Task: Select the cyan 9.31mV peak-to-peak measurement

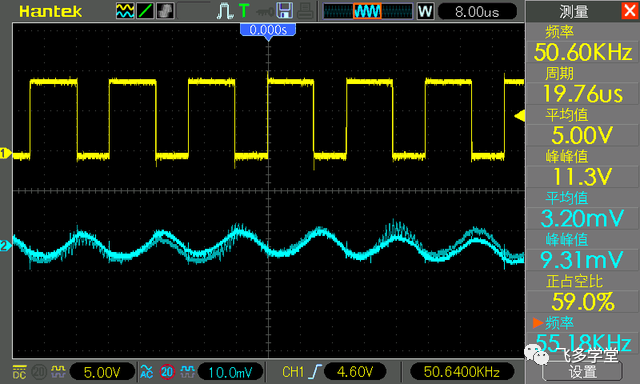Action: [x=582, y=260]
